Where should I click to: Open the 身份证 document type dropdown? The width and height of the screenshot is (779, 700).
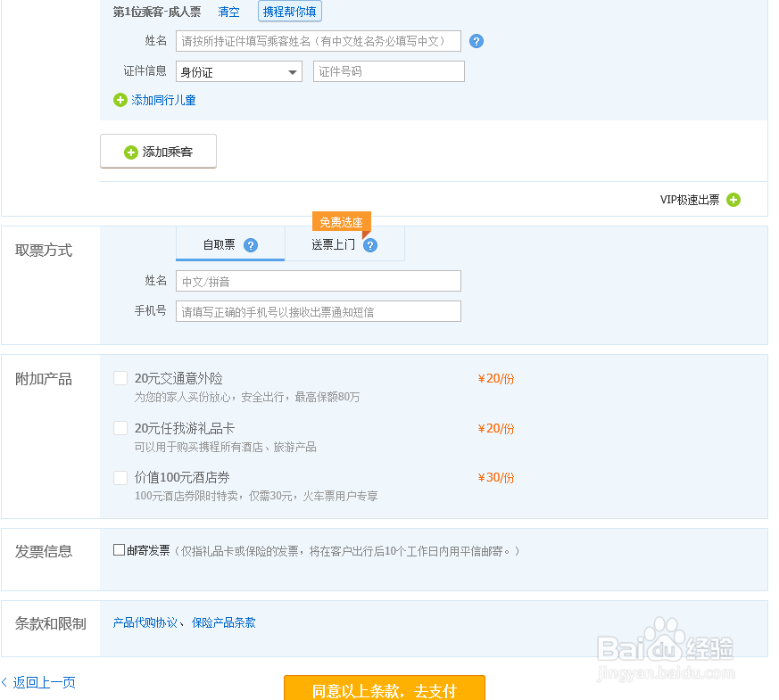click(x=238, y=71)
